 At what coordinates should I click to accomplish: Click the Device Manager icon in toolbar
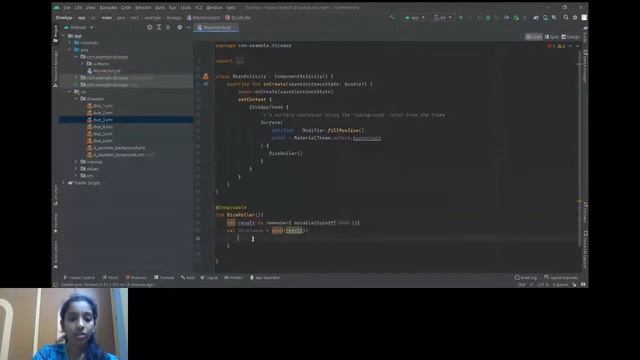[x=545, y=18]
